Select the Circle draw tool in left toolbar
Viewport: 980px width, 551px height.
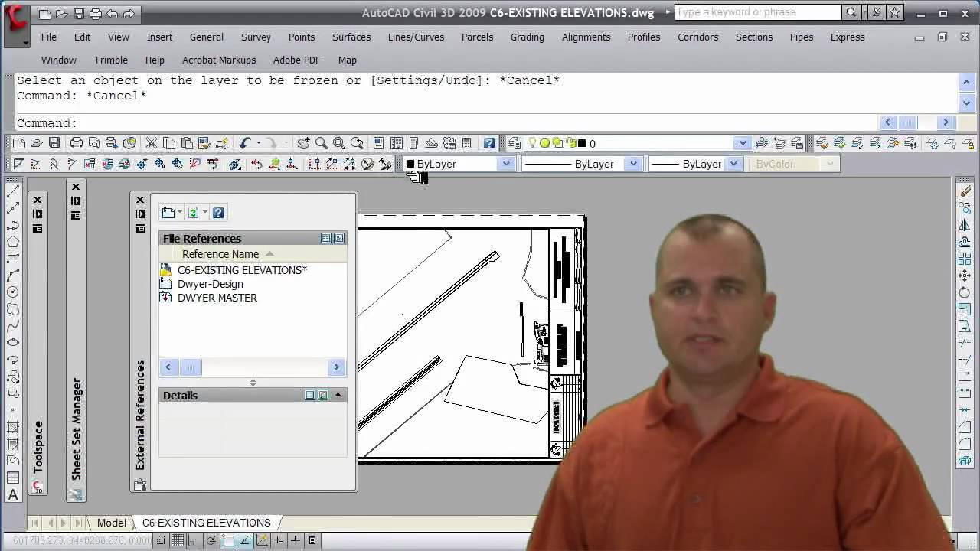click(13, 292)
